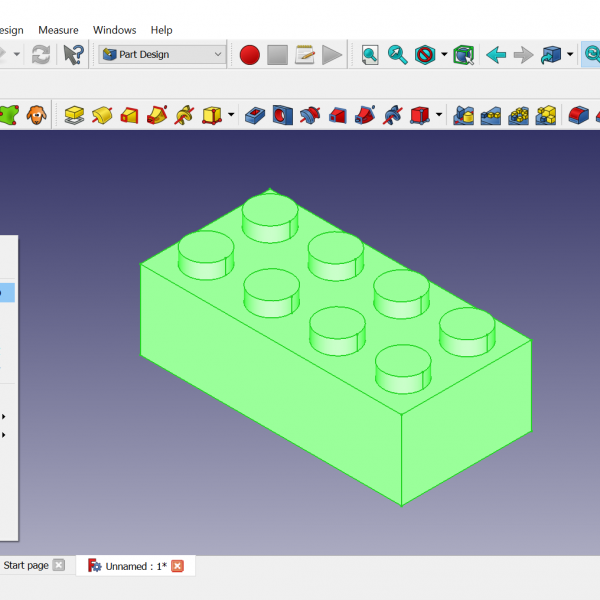Switch to the Start page tab
Image resolution: width=600 pixels, height=600 pixels.
(26, 566)
